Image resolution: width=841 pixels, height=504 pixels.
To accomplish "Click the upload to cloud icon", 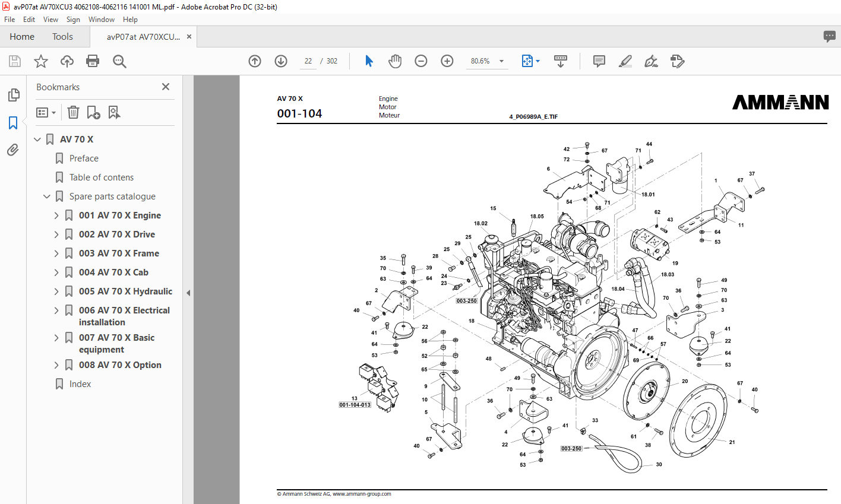I will [67, 61].
